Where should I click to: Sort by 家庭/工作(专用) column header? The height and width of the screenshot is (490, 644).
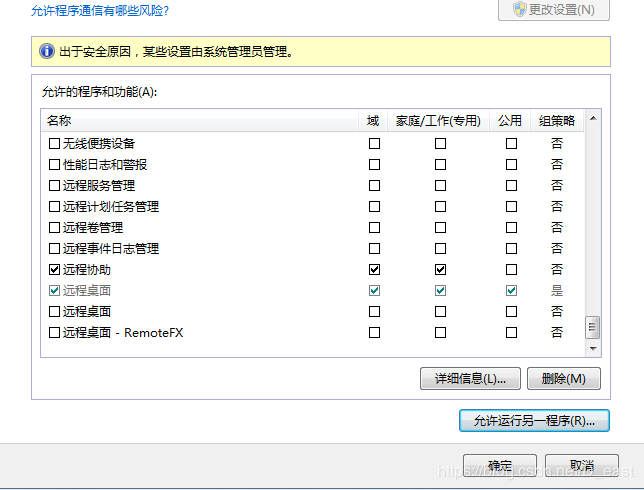(438, 121)
